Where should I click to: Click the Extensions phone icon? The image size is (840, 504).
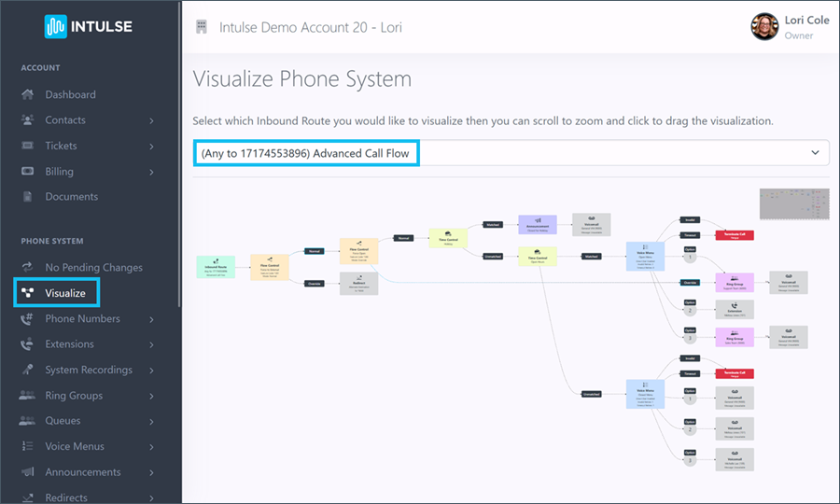(x=27, y=343)
